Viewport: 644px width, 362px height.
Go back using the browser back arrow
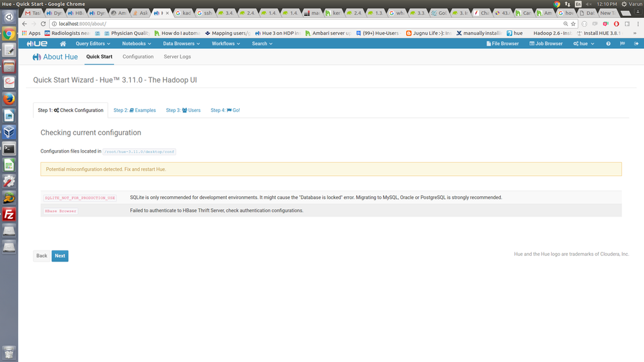pos(24,24)
